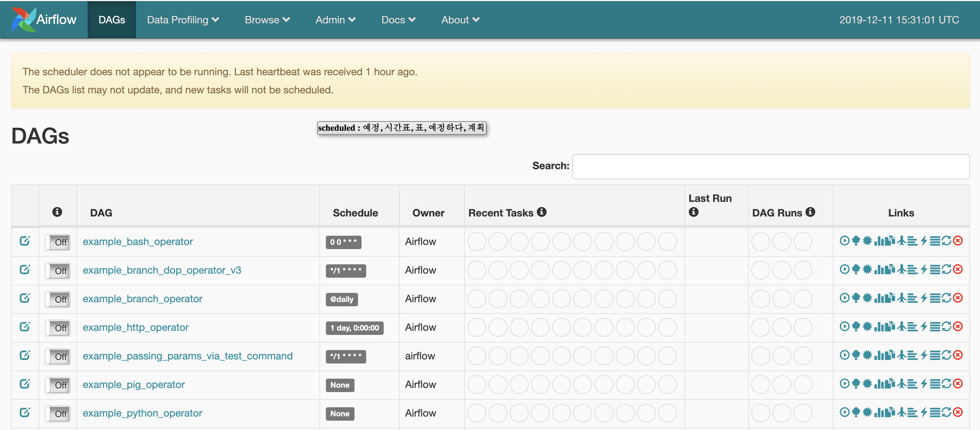Trigger the example_pig_operator DAG

coord(844,383)
